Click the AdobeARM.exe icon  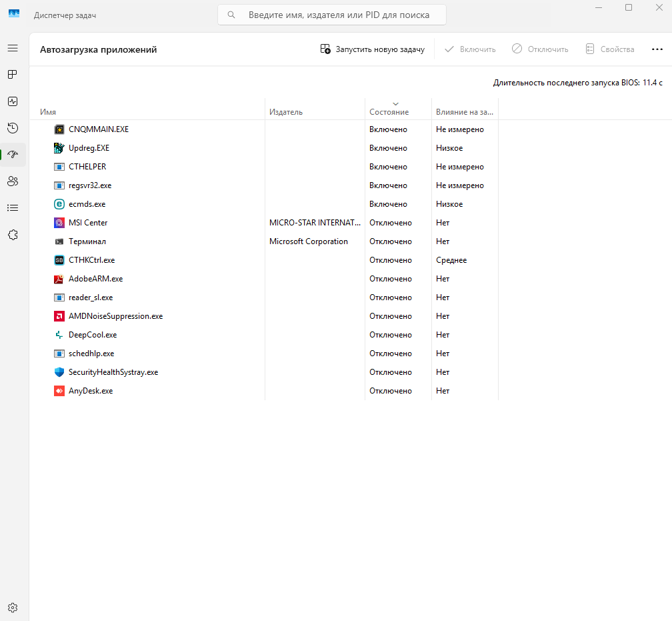point(59,279)
